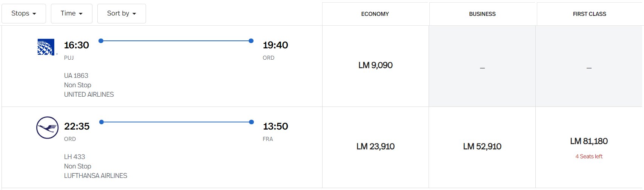
Task: Open the Time filter dropdown
Action: [x=72, y=14]
